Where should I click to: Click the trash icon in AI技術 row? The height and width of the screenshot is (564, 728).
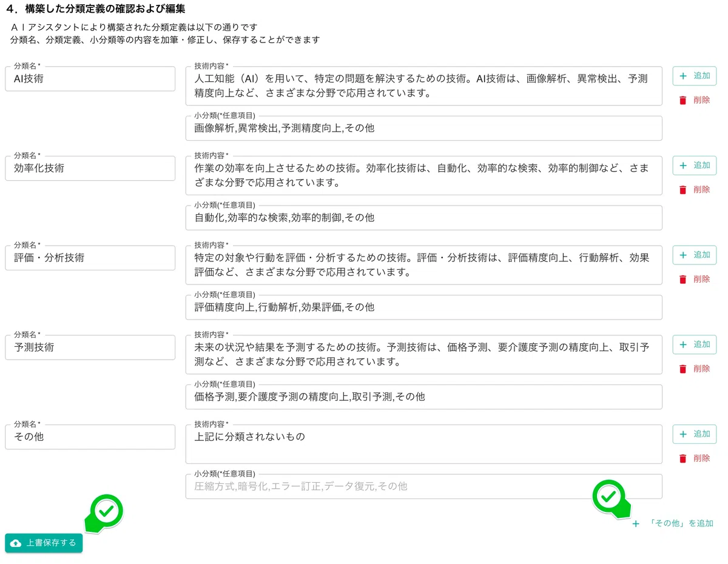(x=683, y=101)
